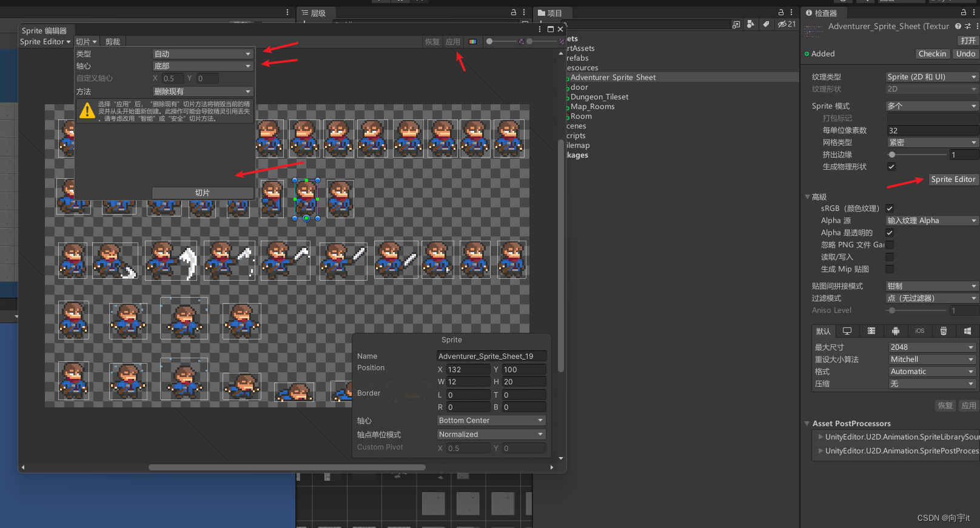Open the 最大尺寸 dropdown showing 2048

(x=932, y=347)
